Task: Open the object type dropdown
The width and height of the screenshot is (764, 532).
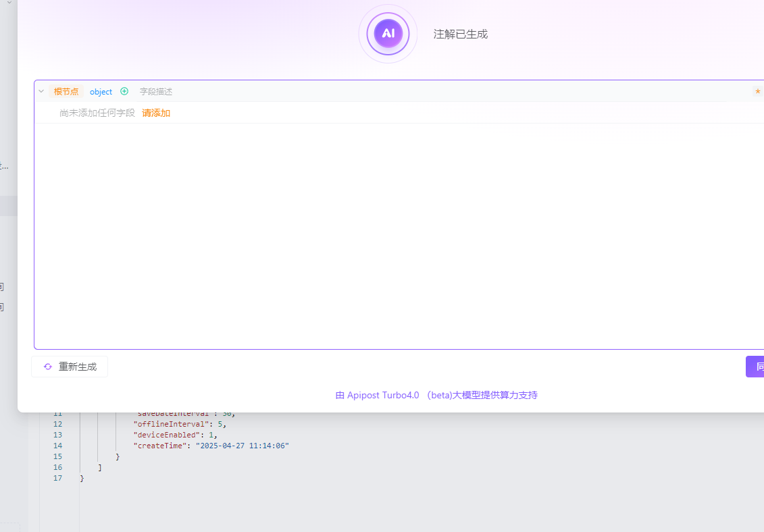Action: pos(101,92)
